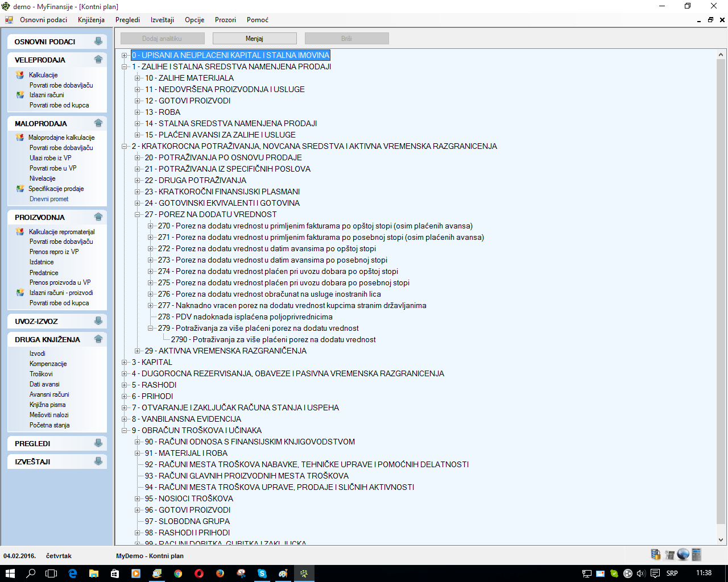
Task: Click the Izlazni računi basket icon in Veleprodaja
Action: point(20,95)
